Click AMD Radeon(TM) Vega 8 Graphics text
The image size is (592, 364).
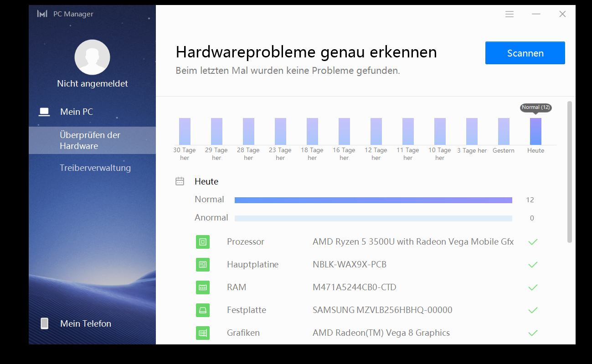tap(381, 333)
